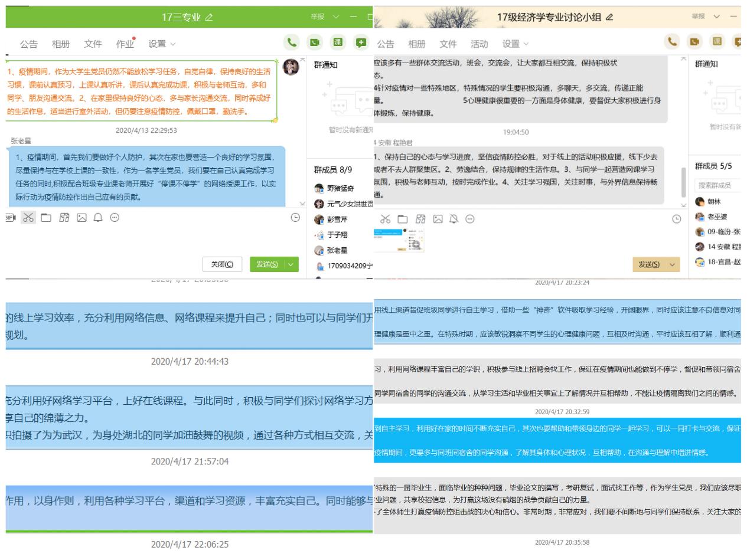The image size is (747, 560).
Task: Start a voice call in 17三专业 group
Action: pyautogui.click(x=291, y=43)
